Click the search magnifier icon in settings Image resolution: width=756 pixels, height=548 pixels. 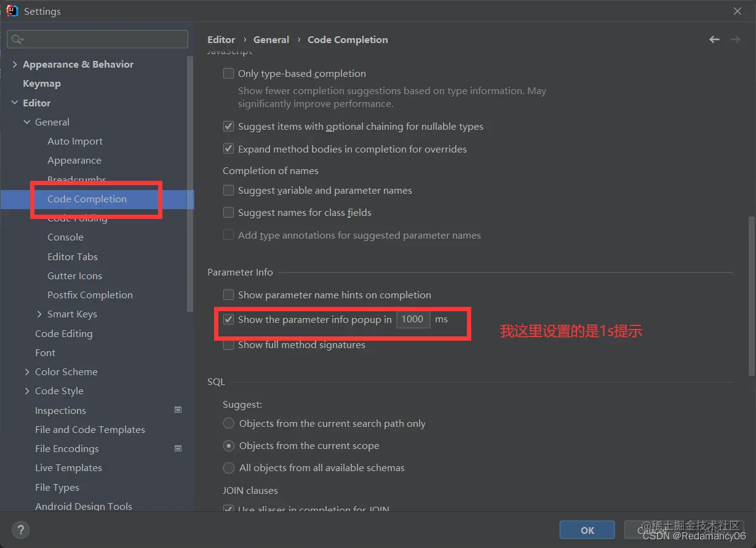click(x=17, y=39)
